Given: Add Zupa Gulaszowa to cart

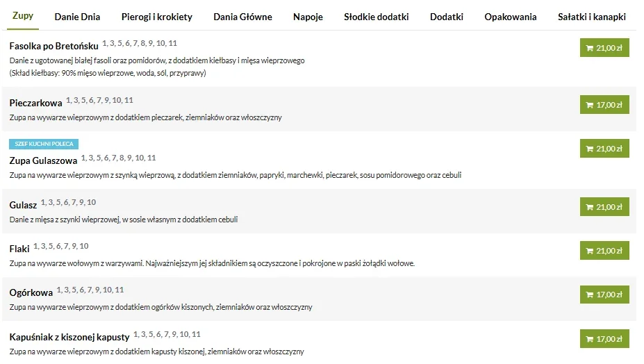Looking at the screenshot, I should coord(604,149).
